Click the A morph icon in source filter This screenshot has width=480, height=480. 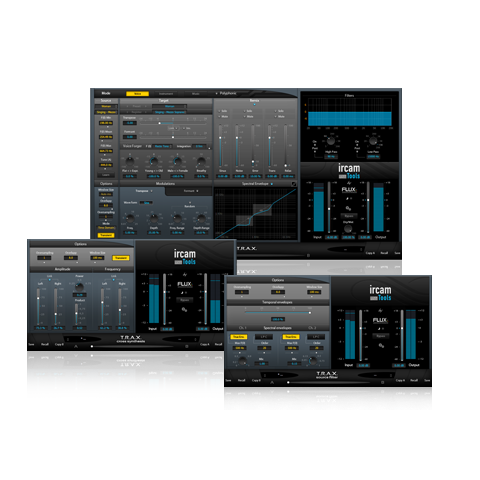tap(272, 382)
